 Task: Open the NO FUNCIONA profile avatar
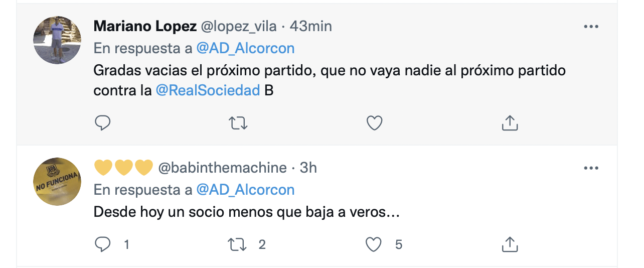[57, 182]
